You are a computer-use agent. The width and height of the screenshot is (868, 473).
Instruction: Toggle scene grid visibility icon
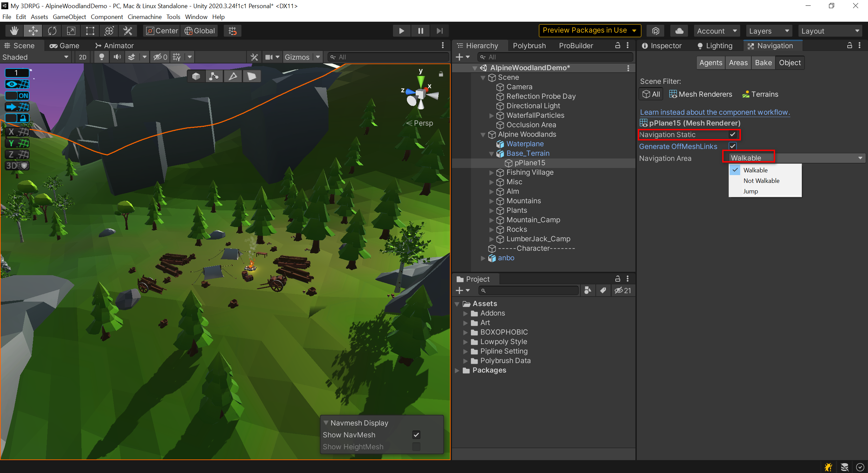[x=177, y=57]
